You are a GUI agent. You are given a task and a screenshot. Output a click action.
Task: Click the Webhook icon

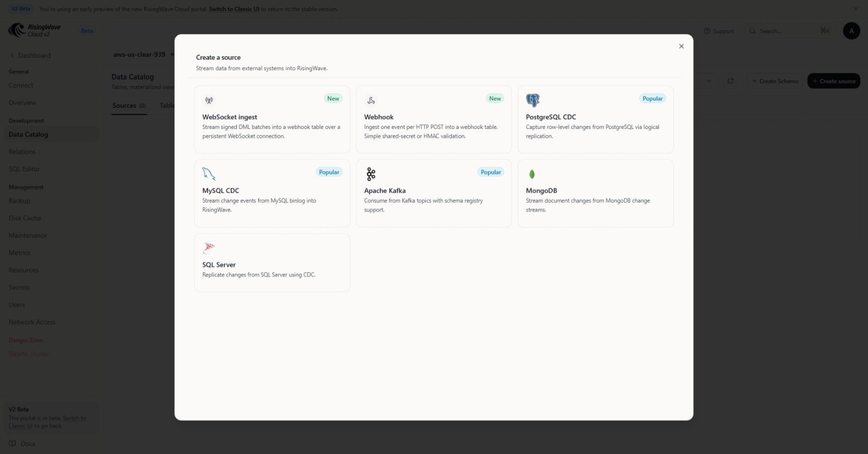pos(371,100)
